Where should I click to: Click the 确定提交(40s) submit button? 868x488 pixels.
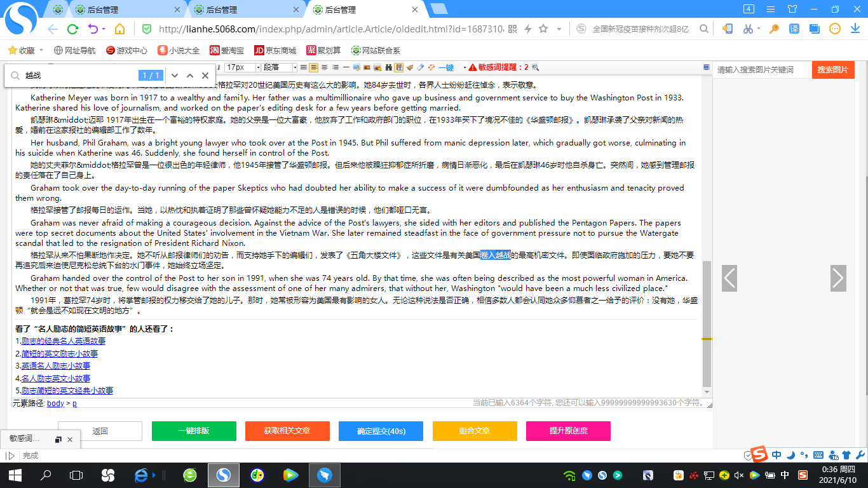click(x=381, y=431)
